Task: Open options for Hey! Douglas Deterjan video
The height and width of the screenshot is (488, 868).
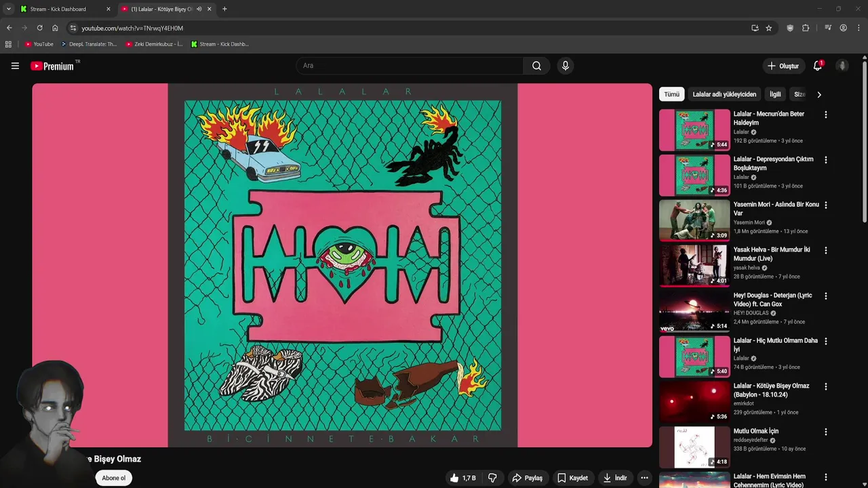Action: pyautogui.click(x=825, y=296)
